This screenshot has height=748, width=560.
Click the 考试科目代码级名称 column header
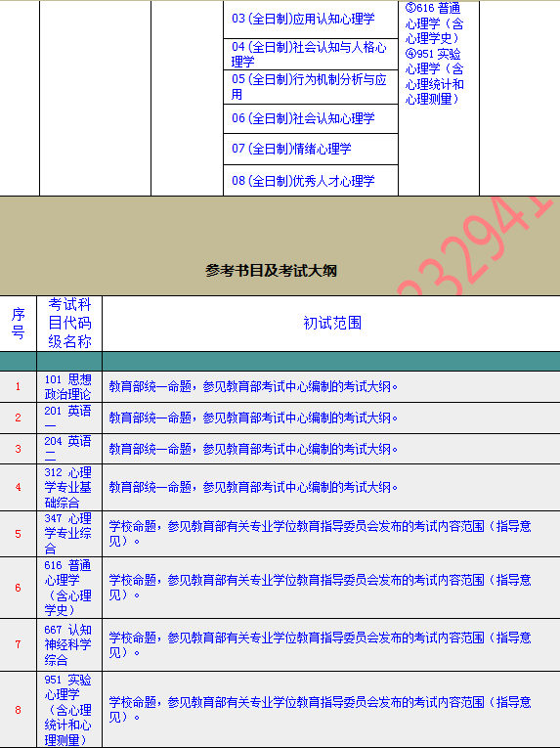(x=69, y=323)
